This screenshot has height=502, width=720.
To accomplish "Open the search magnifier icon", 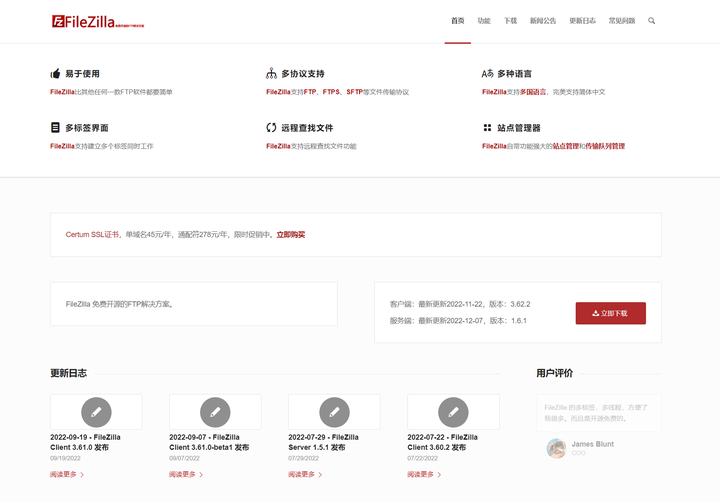I will (x=651, y=21).
